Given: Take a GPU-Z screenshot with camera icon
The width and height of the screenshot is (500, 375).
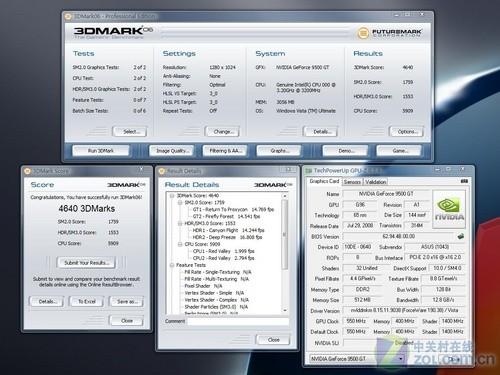Looking at the screenshot, I should pos(464,181).
